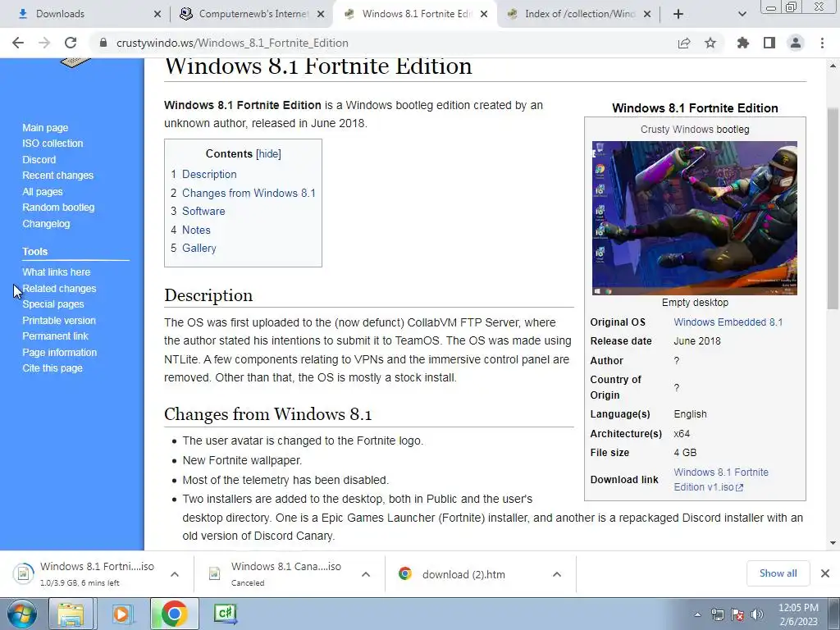
Task: Share this page icon in address bar
Action: point(684,43)
